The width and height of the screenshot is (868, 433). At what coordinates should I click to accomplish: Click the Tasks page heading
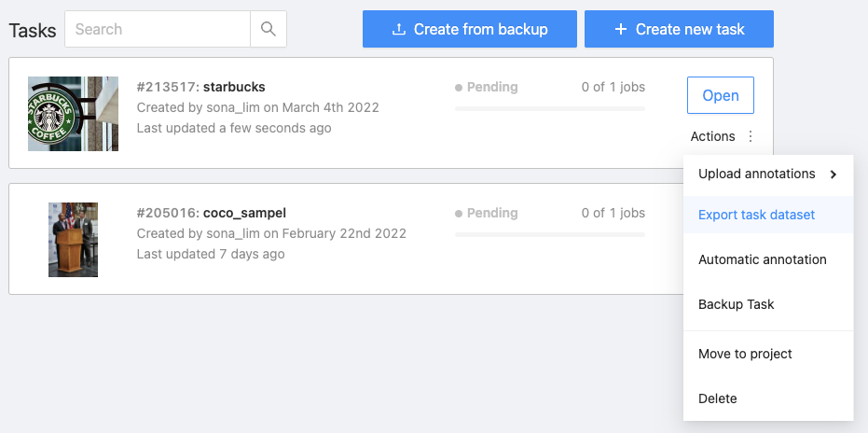click(x=33, y=31)
